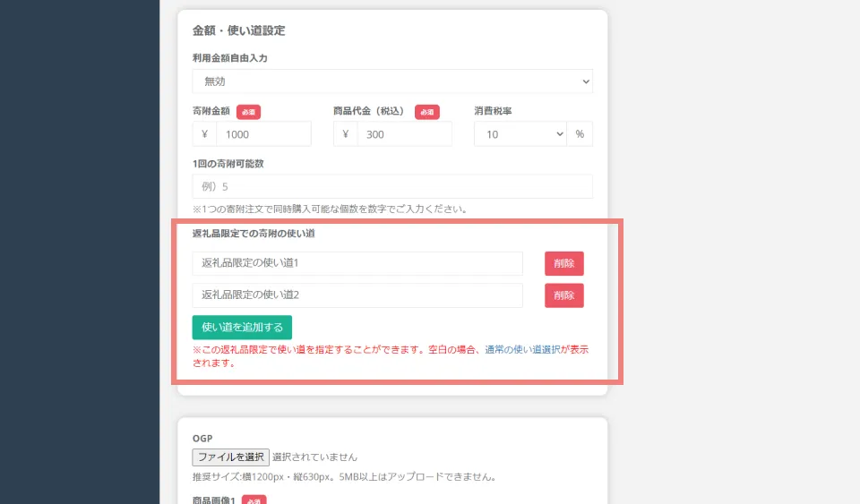Click the ¥ symbol beside 寄附金額 field
This screenshot has height=504, width=860.
click(205, 134)
